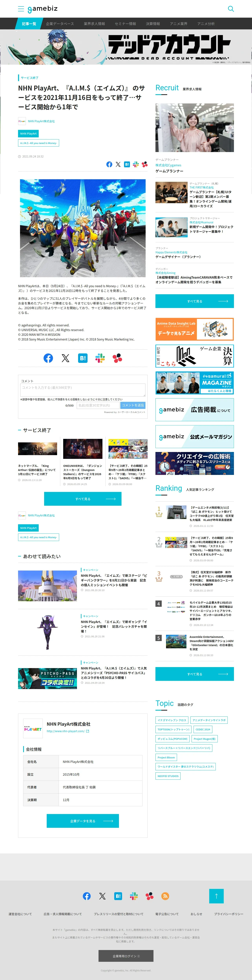Screen dimensions: 252x980
Task: Open the 業界求人情報 nav item
Action: pyautogui.click(x=95, y=24)
